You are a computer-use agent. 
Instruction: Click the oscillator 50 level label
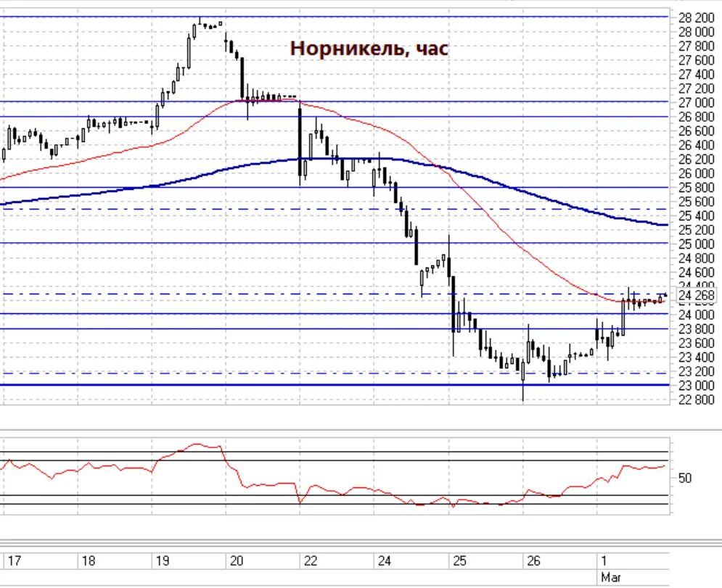(x=685, y=478)
